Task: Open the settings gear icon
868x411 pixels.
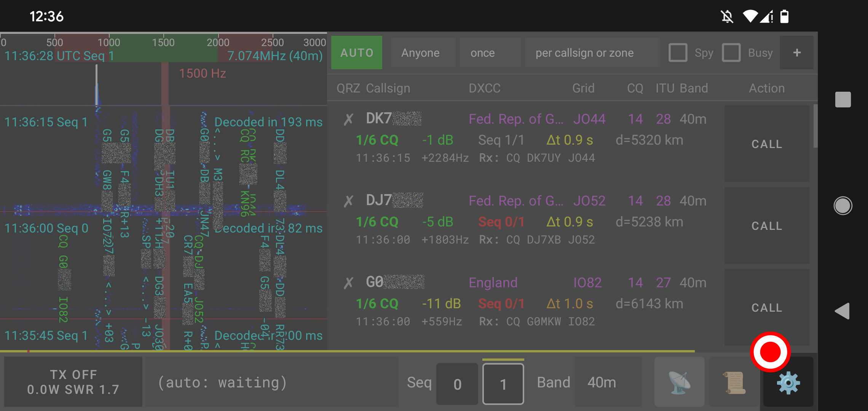Action: click(x=787, y=382)
